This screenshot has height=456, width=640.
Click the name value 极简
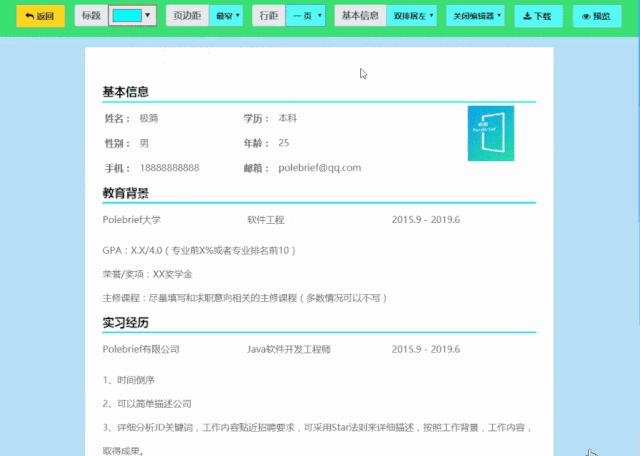click(149, 118)
